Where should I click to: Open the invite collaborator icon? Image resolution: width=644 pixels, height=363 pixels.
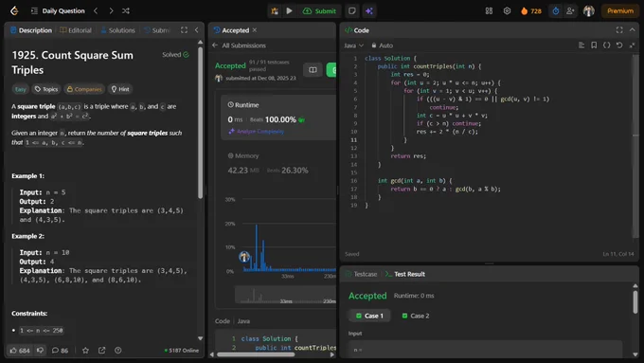(570, 11)
